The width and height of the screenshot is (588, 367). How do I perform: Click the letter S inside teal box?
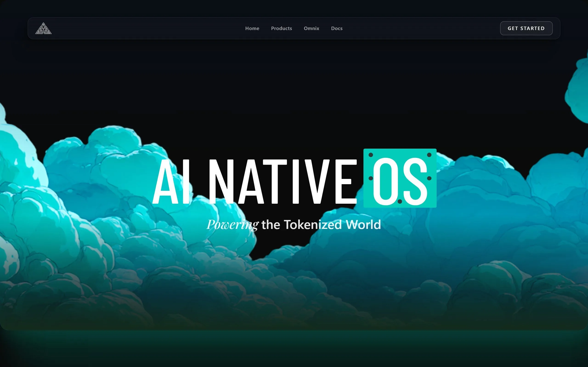tap(415, 181)
